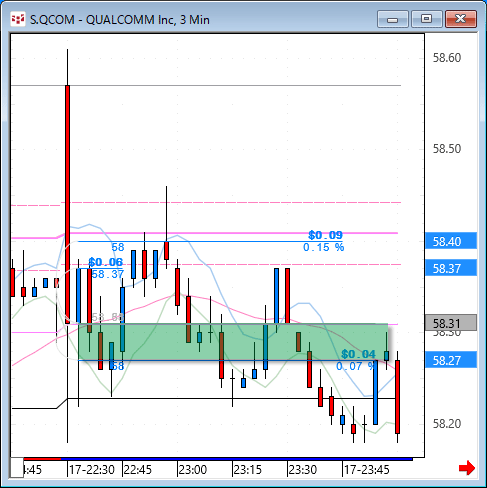Click the 58.50 price axis label
487x488 pixels.
point(447,148)
